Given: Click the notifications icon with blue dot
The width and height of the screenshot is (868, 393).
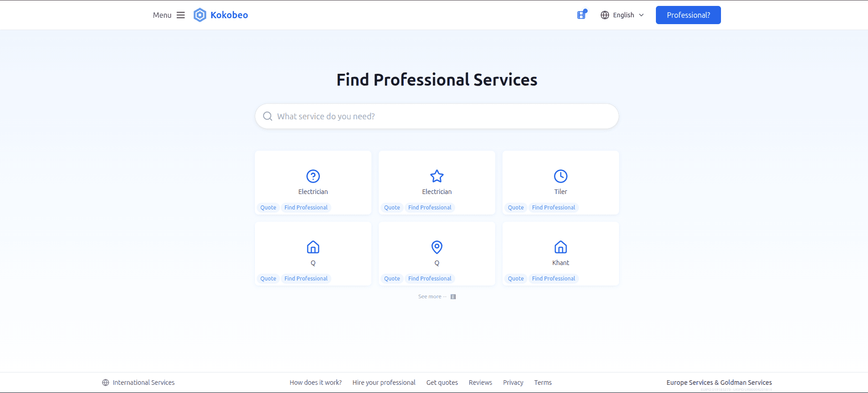Looking at the screenshot, I should pyautogui.click(x=582, y=15).
